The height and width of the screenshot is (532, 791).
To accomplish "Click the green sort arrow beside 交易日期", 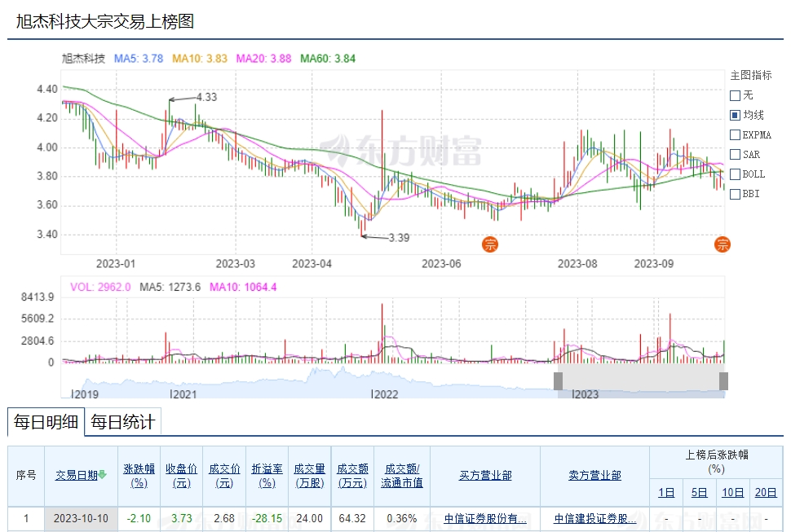I will (103, 475).
